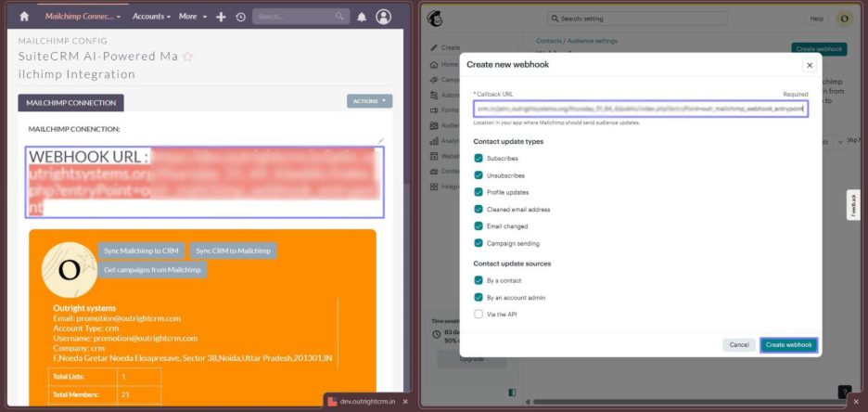The height and width of the screenshot is (412, 868).
Task: Open Content icon in Mailchimp sidebar
Action: 435,171
